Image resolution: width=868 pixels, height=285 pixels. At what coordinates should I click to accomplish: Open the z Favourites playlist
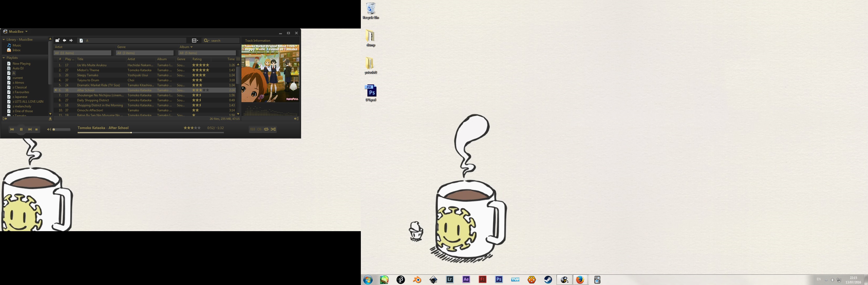21,92
